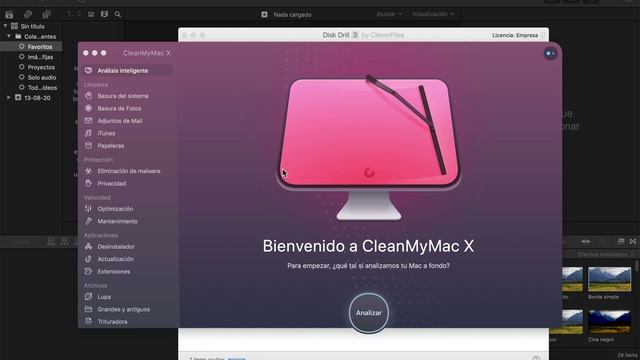Start scan with the Analizar button
Screen dimensions: 640x360
pyautogui.click(x=369, y=313)
